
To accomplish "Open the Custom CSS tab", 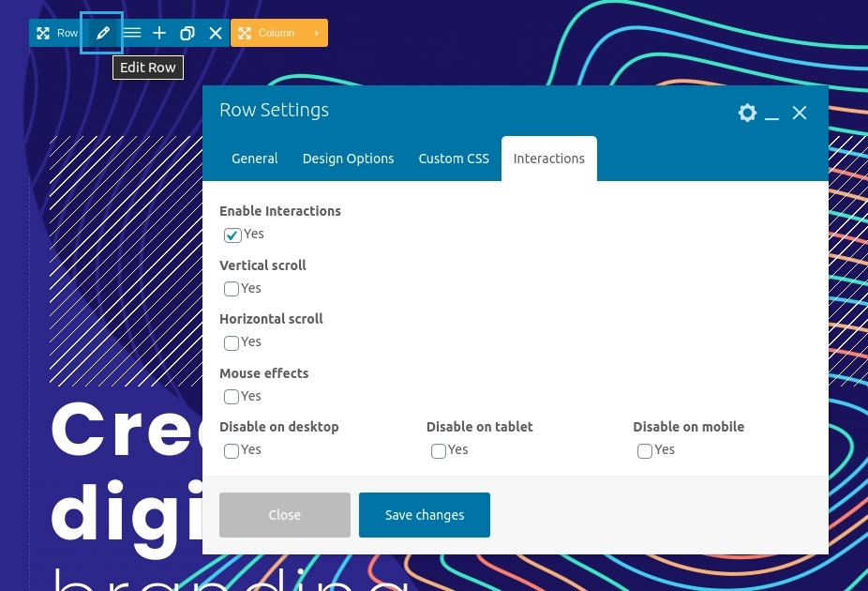I will pyautogui.click(x=454, y=159).
